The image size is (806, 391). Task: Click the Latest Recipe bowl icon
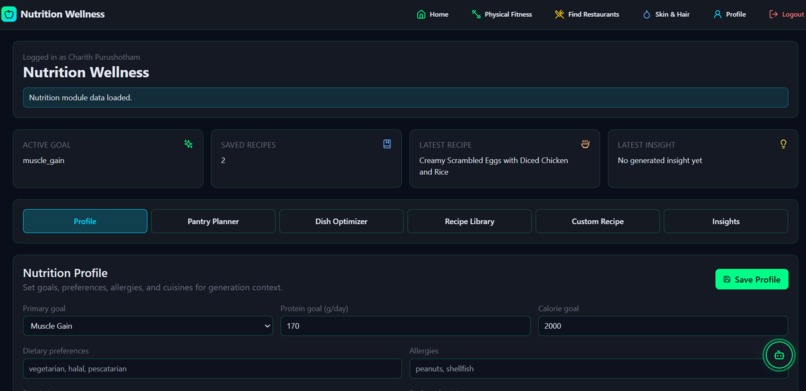585,144
